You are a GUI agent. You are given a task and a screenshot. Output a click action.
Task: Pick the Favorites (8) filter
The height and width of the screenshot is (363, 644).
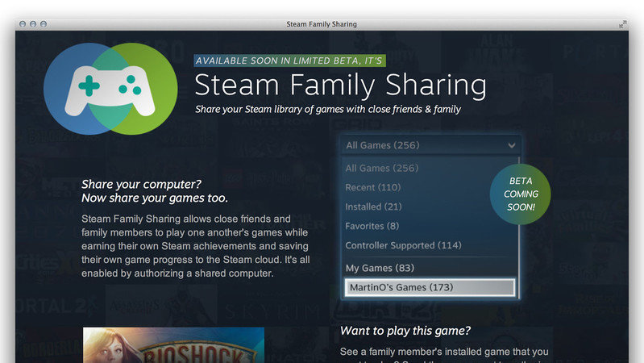click(x=372, y=226)
